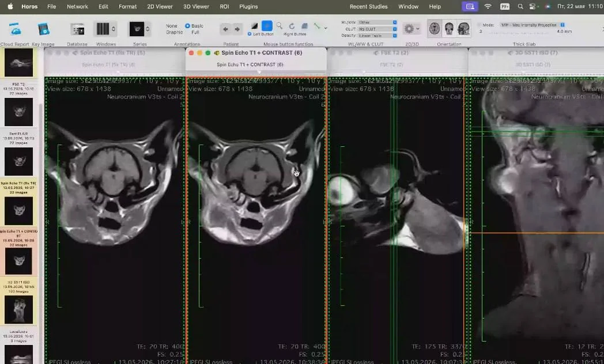Click the Key Image toolbar icon
604x364 pixels.
[x=44, y=29]
